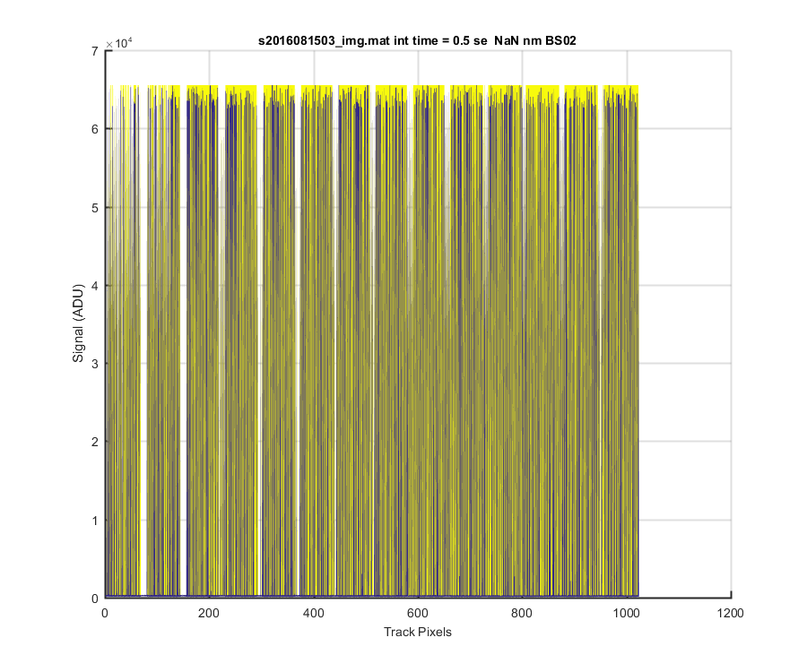
Task: Click y-axis tick label '4'
Action: [x=95, y=286]
